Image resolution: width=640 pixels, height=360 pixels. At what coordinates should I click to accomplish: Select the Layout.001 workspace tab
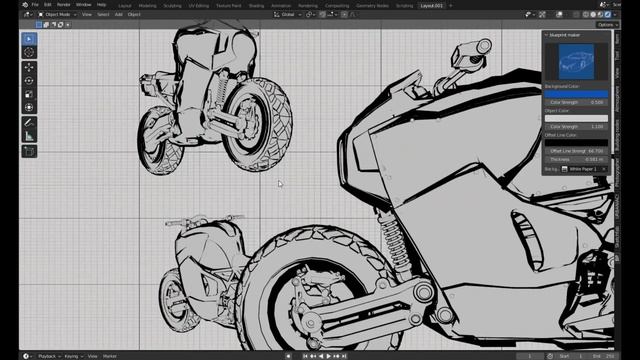click(x=432, y=6)
